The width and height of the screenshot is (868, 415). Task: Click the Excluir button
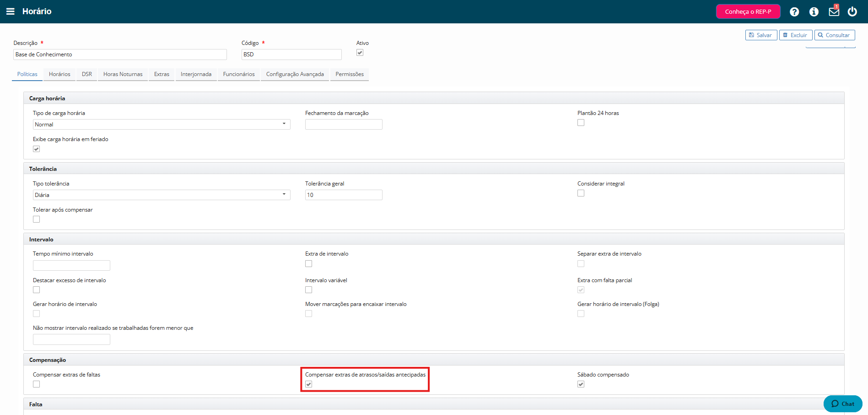pyautogui.click(x=796, y=35)
